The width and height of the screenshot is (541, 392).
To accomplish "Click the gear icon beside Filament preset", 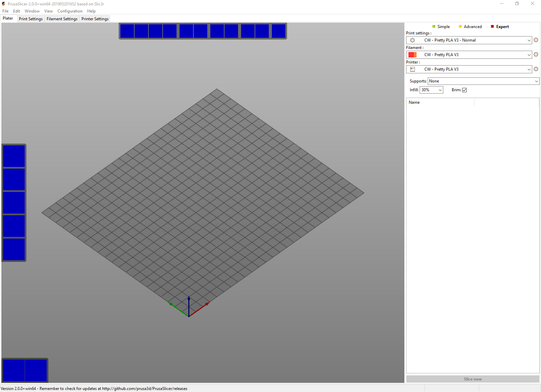I will (x=536, y=54).
